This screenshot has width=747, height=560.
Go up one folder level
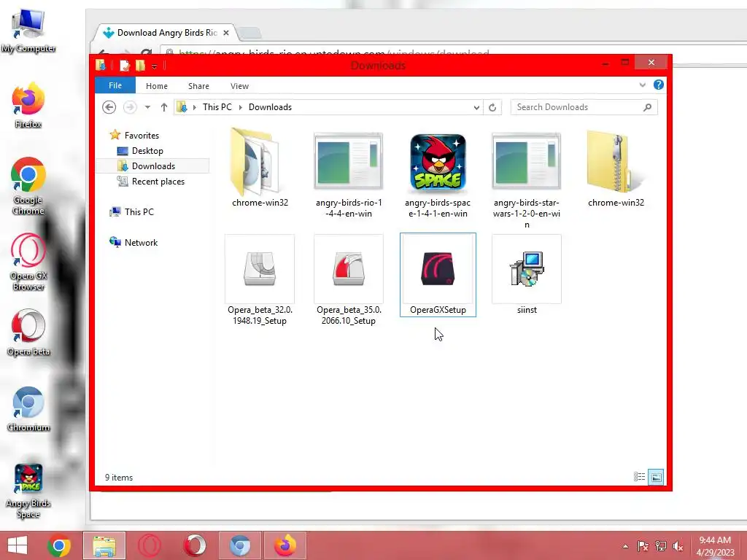click(x=164, y=107)
